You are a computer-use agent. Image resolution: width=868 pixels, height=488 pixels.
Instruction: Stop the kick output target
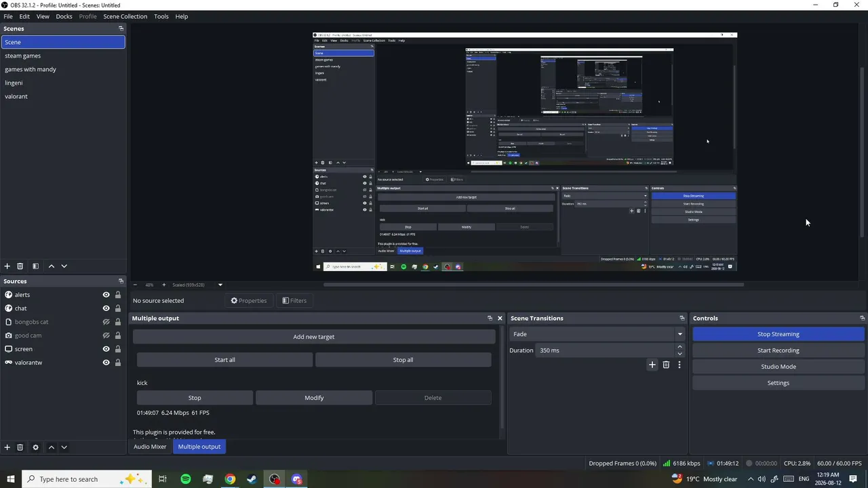pos(195,398)
